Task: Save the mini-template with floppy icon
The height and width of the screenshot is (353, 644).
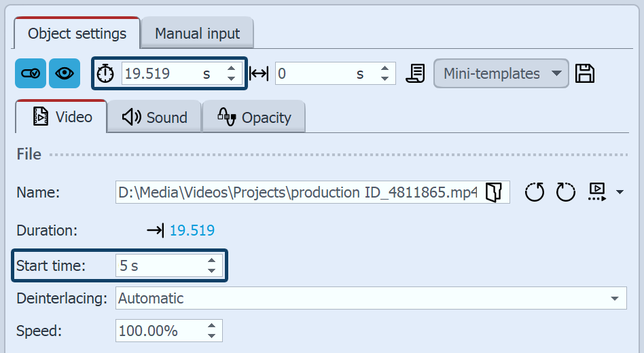Action: click(x=584, y=73)
